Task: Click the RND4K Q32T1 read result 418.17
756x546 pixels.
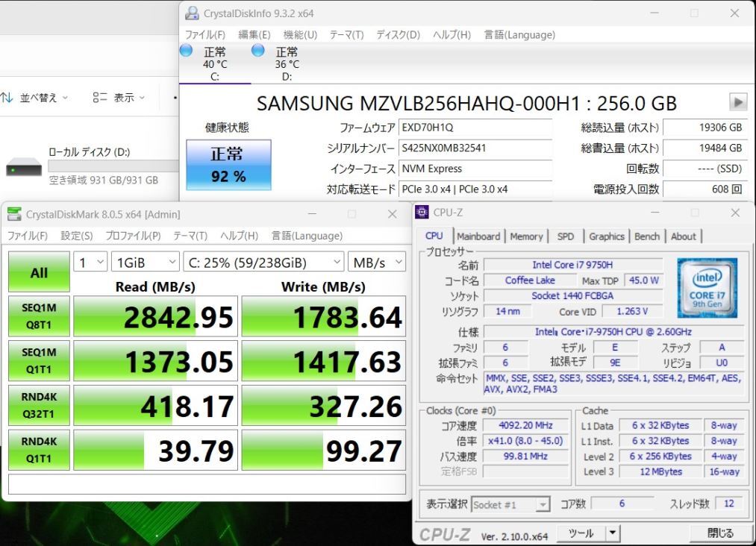Action: click(156, 406)
